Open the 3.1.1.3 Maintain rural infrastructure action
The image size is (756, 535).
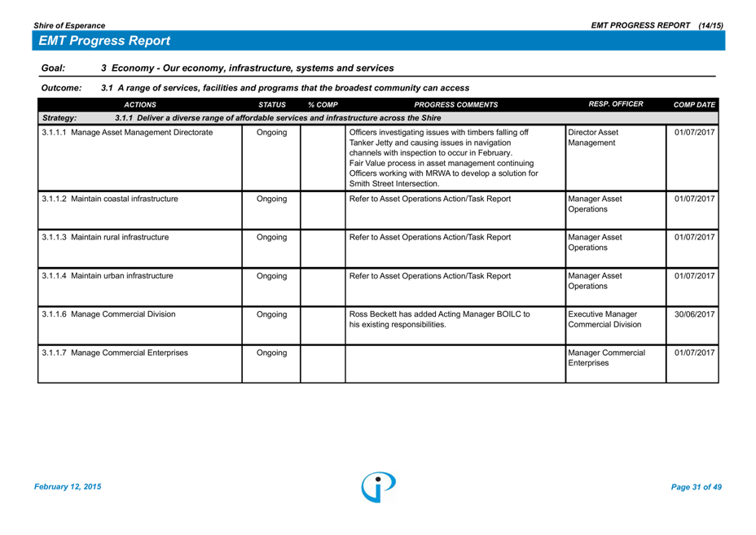tap(105, 238)
